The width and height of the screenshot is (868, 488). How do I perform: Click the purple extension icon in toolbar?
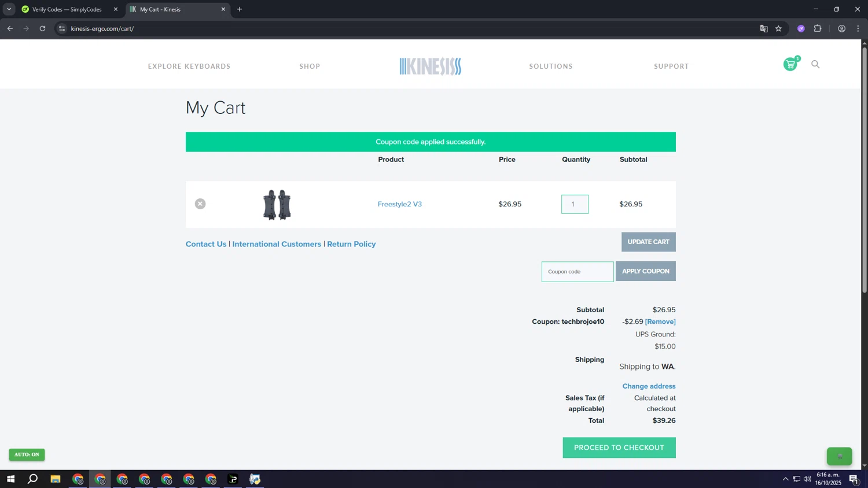pyautogui.click(x=801, y=28)
